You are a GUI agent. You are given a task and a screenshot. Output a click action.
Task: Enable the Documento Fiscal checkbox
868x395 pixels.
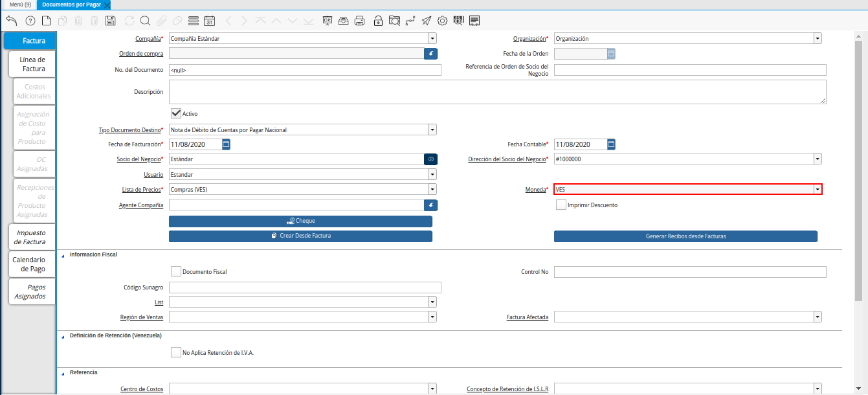click(175, 271)
